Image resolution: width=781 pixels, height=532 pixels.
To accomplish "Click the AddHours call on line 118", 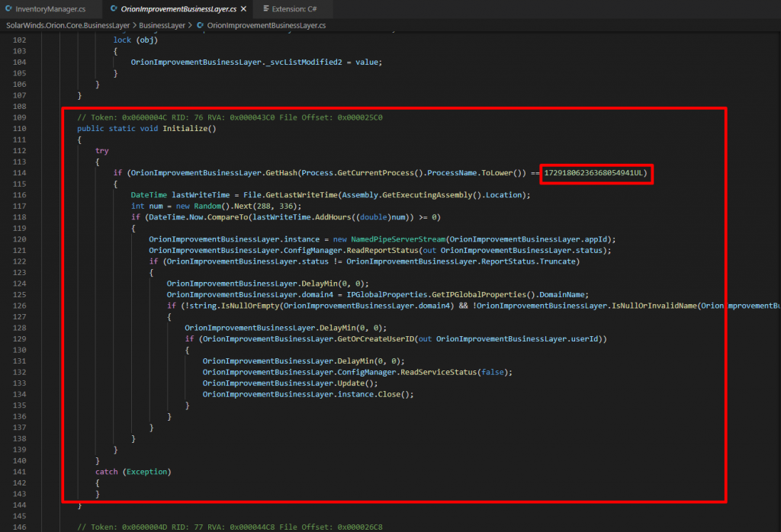I will [333, 217].
